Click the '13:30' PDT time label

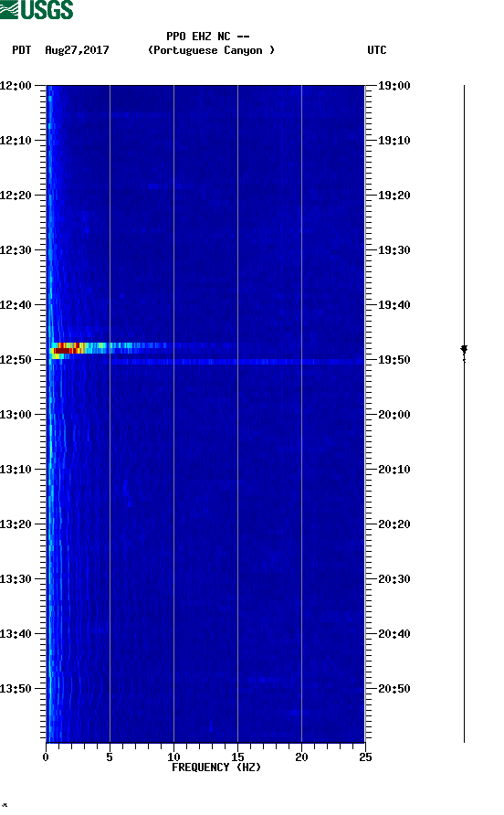(16, 579)
